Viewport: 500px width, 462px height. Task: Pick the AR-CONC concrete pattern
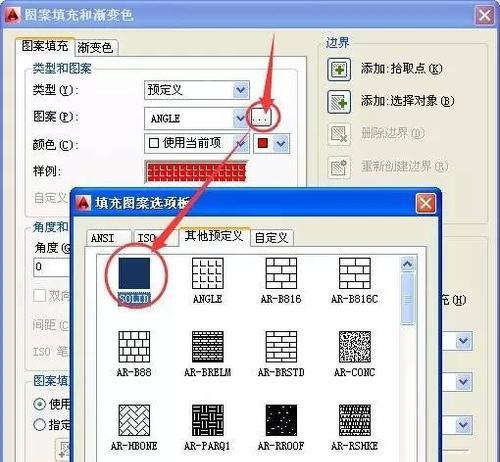tap(355, 347)
